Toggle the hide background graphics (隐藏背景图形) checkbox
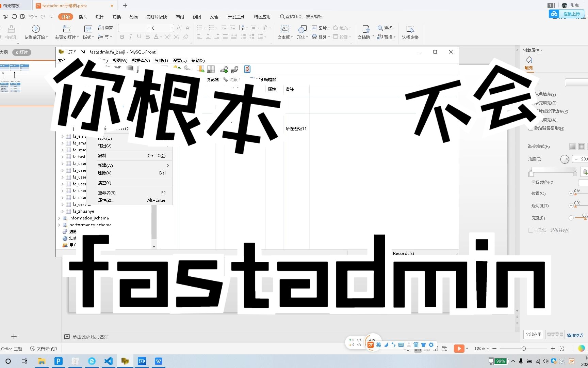 point(531,128)
